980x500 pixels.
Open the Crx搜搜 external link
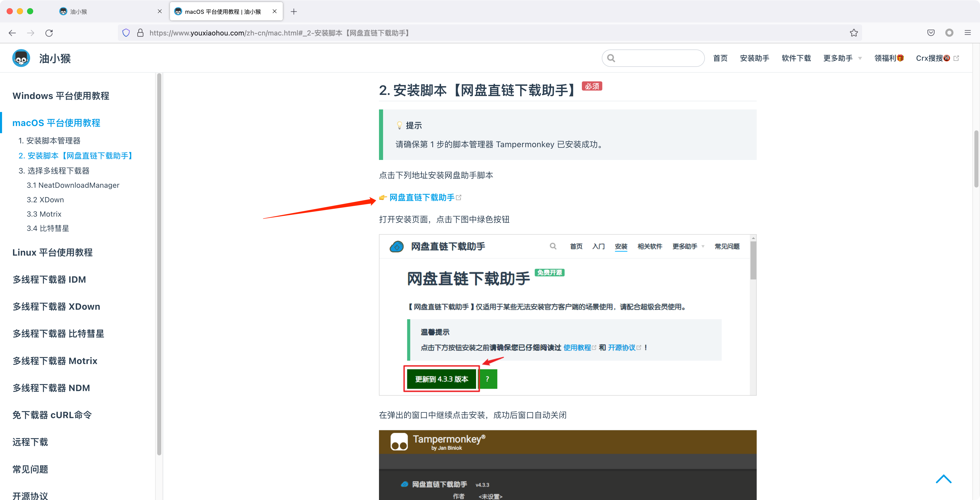(937, 58)
